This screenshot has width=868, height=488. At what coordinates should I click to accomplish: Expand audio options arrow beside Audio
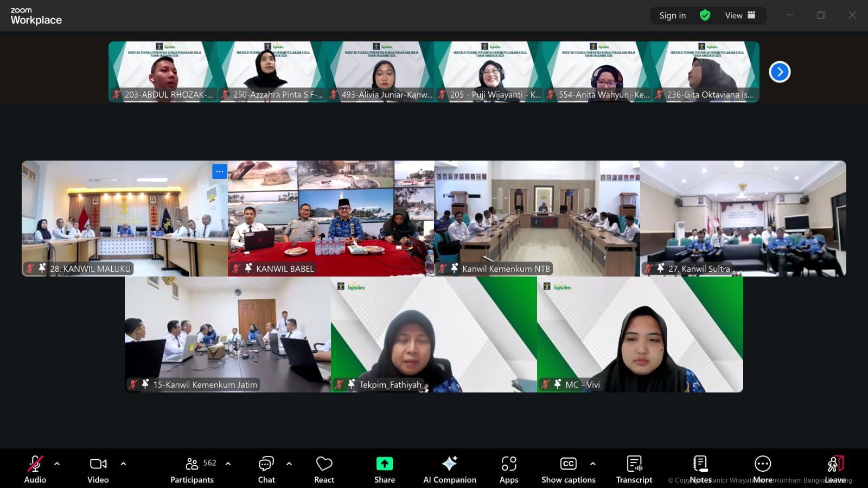point(57,464)
